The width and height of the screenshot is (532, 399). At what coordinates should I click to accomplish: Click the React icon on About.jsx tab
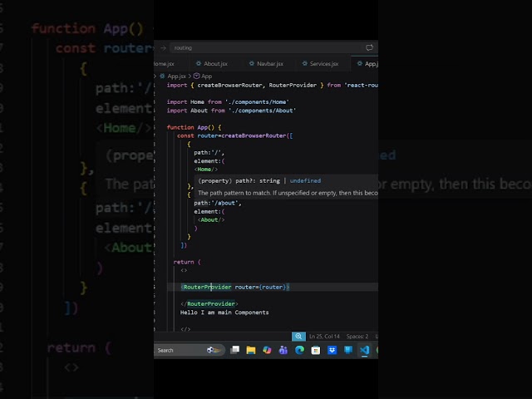pyautogui.click(x=199, y=63)
